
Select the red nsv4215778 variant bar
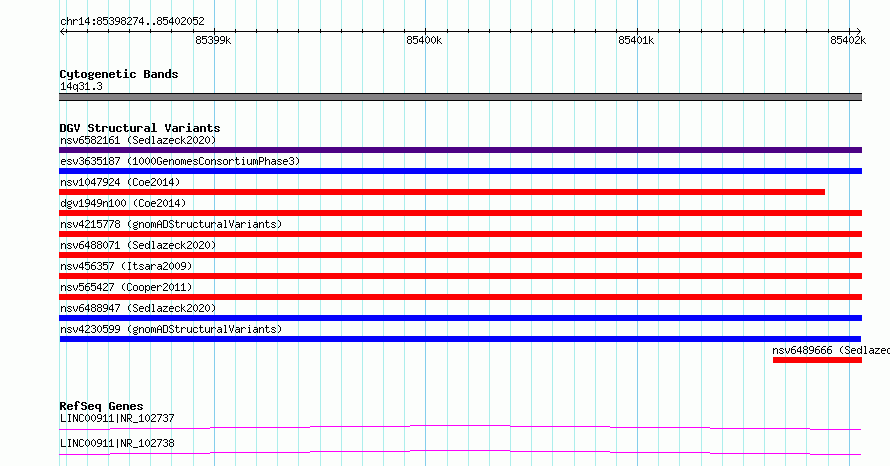(x=460, y=234)
